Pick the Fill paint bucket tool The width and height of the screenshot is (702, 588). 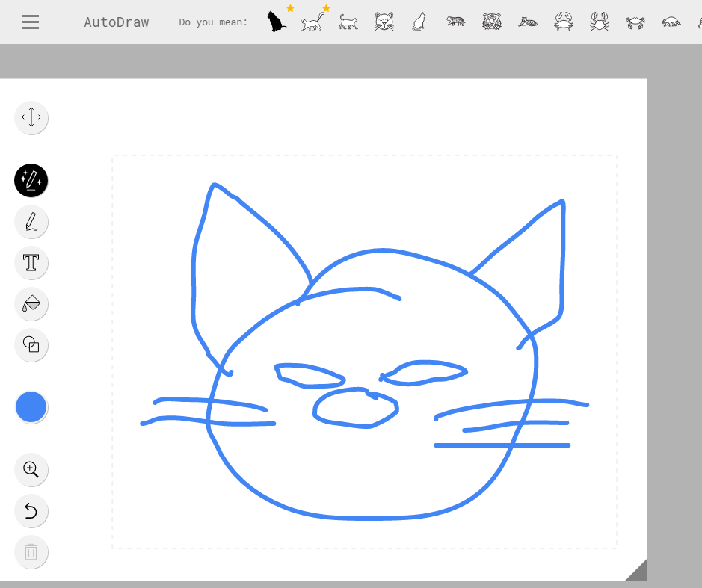tap(31, 303)
